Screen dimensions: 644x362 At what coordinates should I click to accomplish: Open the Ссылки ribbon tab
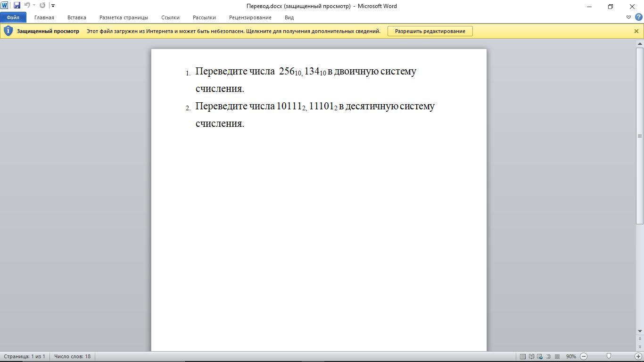click(x=170, y=17)
